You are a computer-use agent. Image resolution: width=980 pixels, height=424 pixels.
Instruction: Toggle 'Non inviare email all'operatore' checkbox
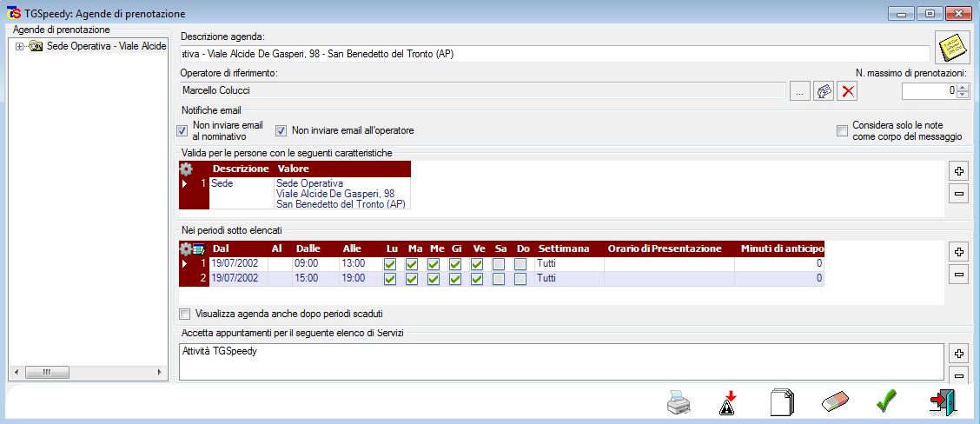point(281,131)
